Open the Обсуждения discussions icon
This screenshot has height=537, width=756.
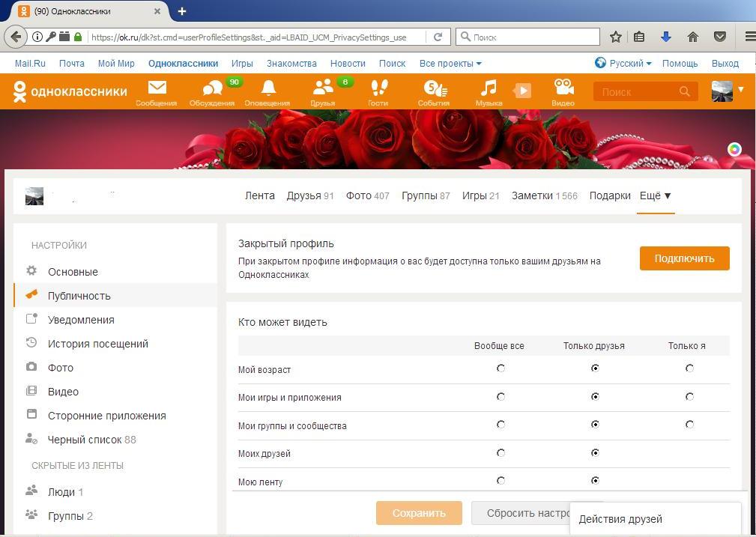coord(212,91)
